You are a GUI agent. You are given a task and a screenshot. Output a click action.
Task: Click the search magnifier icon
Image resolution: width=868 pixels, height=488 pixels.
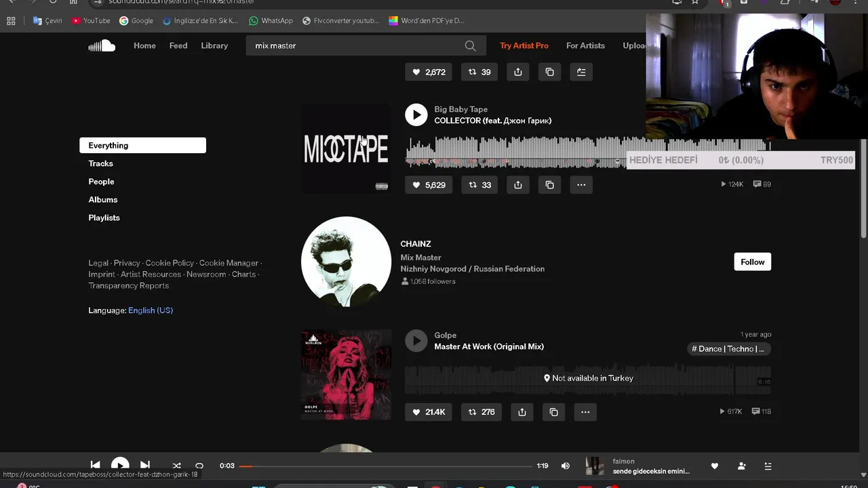click(x=470, y=45)
